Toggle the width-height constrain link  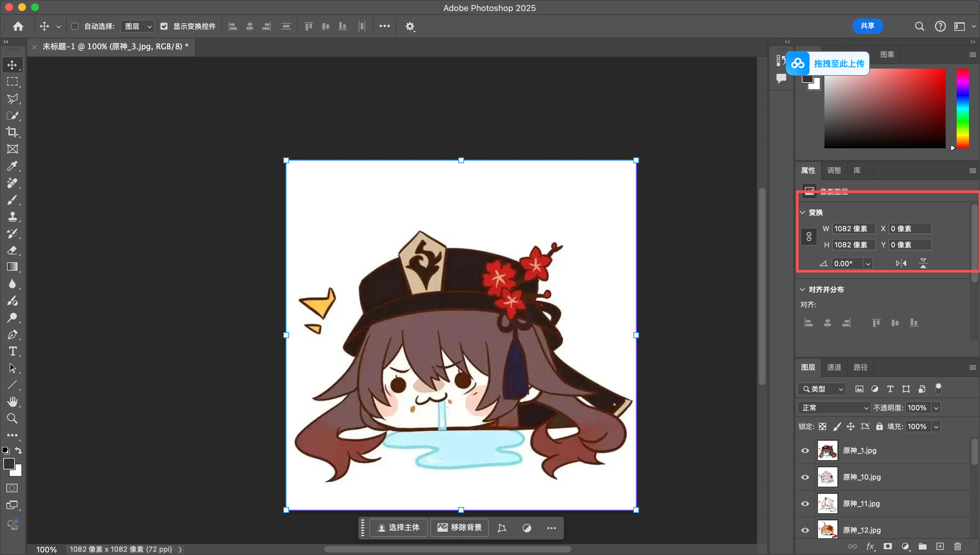point(809,237)
